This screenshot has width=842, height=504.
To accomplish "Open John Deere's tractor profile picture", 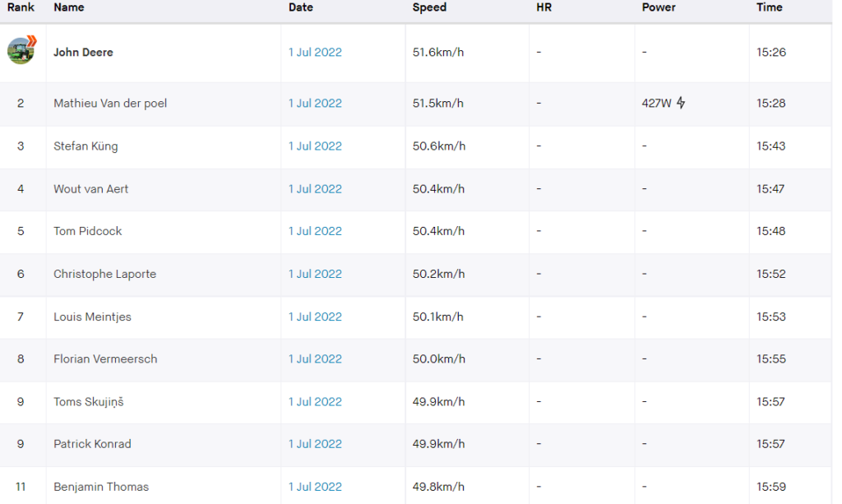I will (21, 50).
